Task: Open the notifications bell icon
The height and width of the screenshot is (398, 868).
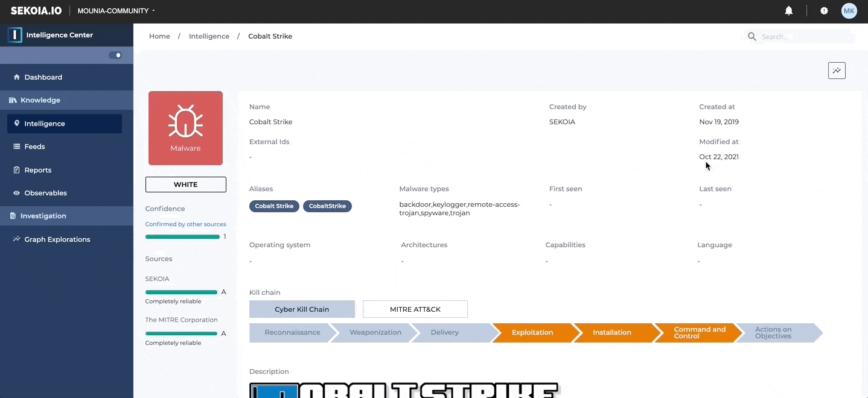Action: (788, 11)
